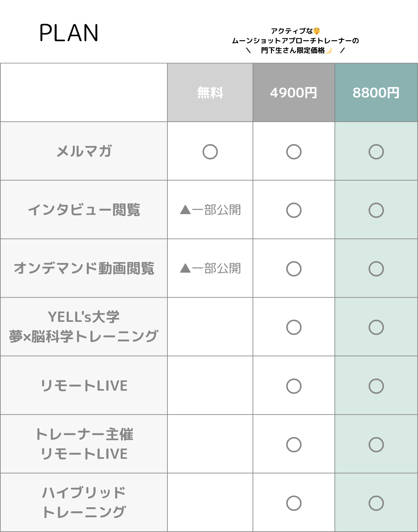418x532 pixels.
Task: Click the オンデマンド動画閲覧 circle under 4900円
Action: click(x=294, y=269)
